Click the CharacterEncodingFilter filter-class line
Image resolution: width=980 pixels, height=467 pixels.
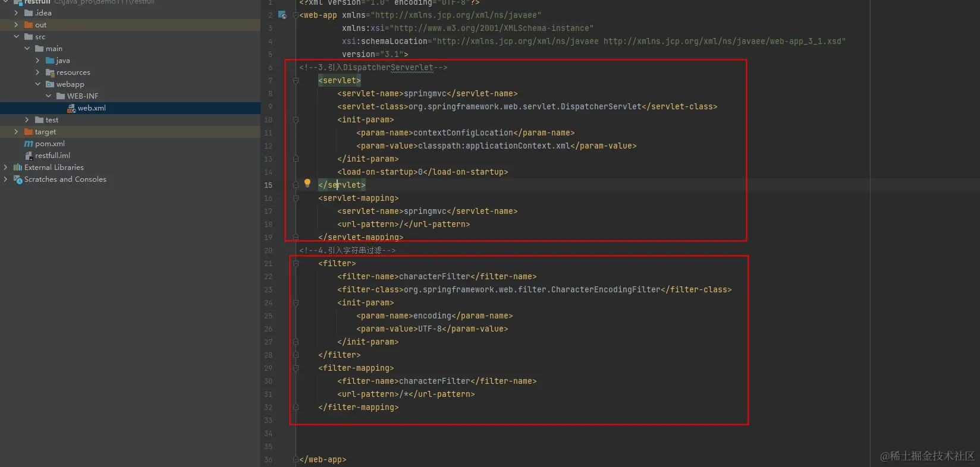point(534,290)
